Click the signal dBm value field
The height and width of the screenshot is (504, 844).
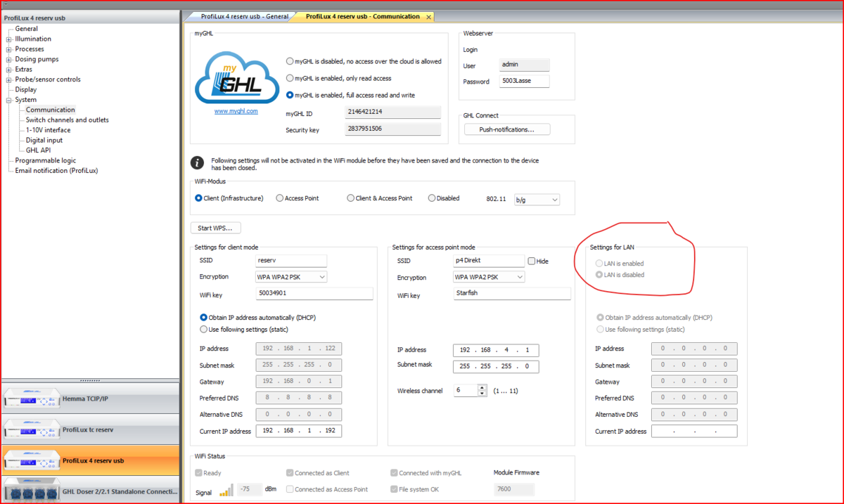coord(250,489)
